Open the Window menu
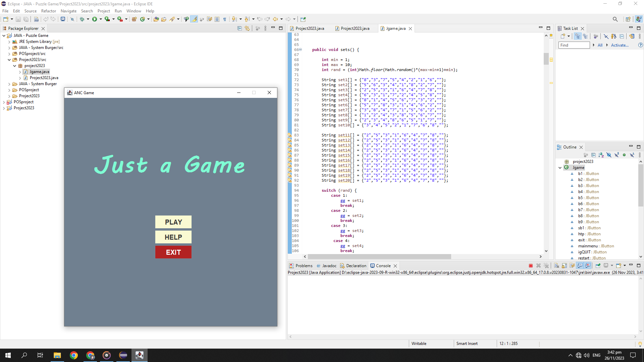Image resolution: width=644 pixels, height=362 pixels. 134,11
